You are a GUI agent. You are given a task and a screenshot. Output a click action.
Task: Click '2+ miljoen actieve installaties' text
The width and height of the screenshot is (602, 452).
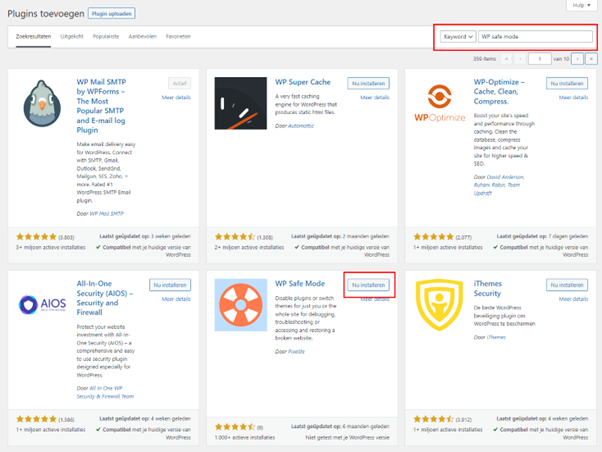[249, 247]
